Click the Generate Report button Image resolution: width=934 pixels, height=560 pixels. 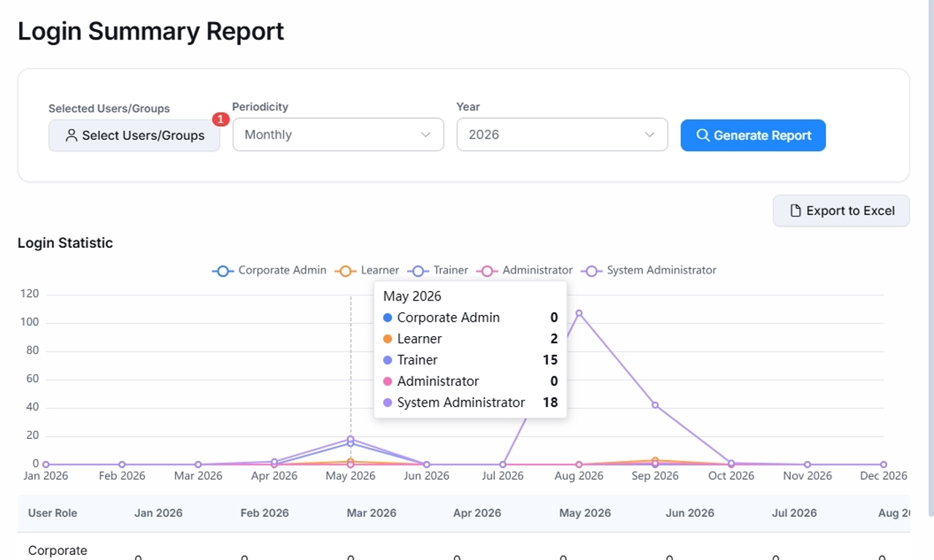coord(753,136)
